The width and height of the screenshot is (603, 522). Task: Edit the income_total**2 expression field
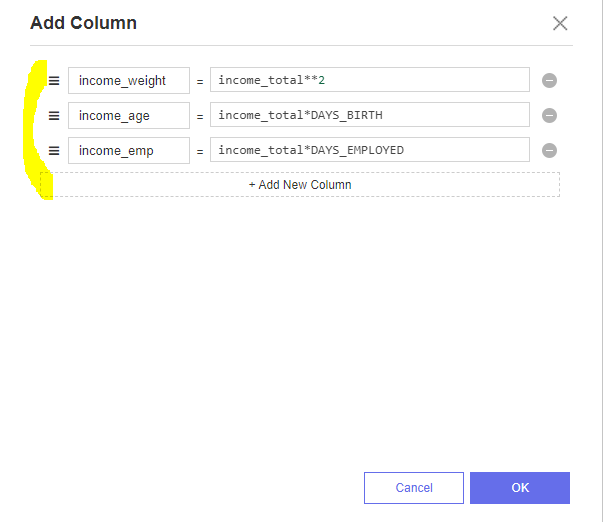click(x=370, y=80)
